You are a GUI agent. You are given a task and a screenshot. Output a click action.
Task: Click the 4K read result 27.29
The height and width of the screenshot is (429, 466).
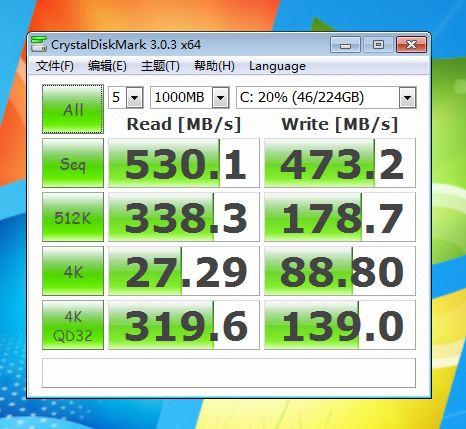(184, 271)
